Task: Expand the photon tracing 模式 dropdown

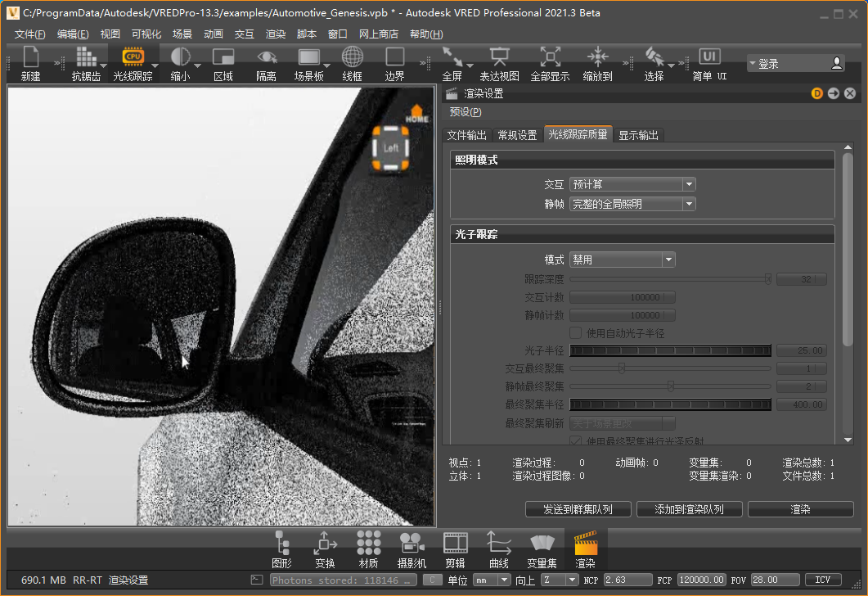Action: tap(622, 260)
